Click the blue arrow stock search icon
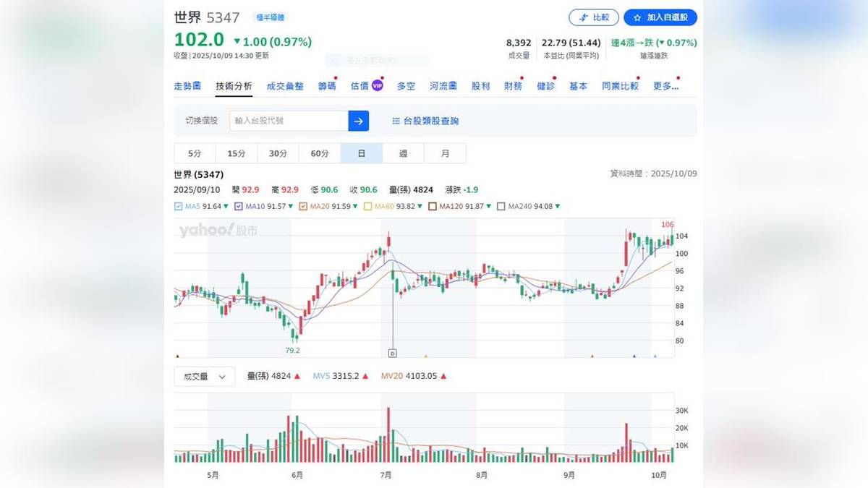 [358, 121]
